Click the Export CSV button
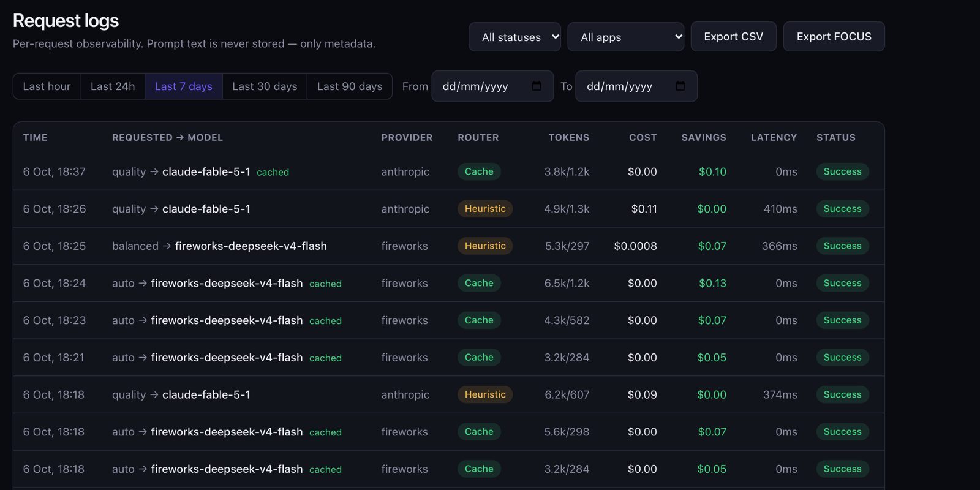 click(x=734, y=37)
